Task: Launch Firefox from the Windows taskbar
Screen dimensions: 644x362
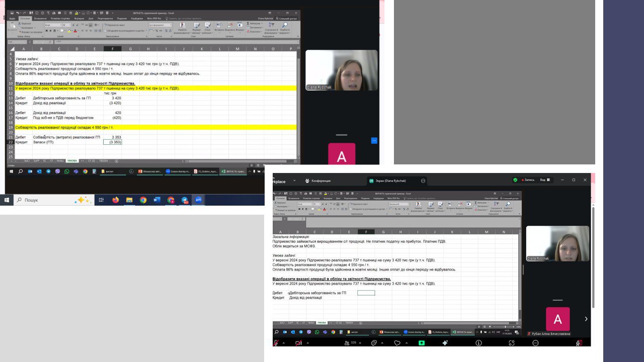Action: coord(115,200)
